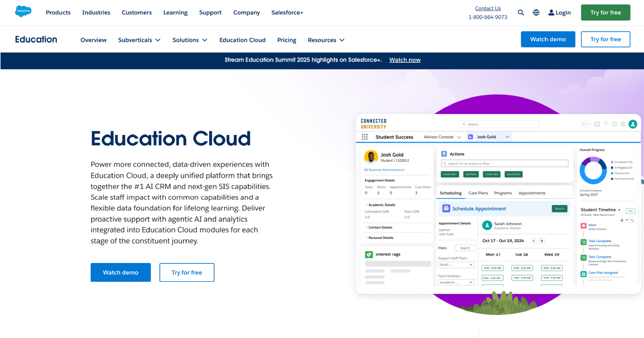Click the lightning bolt Actions icon
This screenshot has height=338, width=644.
pos(444,154)
